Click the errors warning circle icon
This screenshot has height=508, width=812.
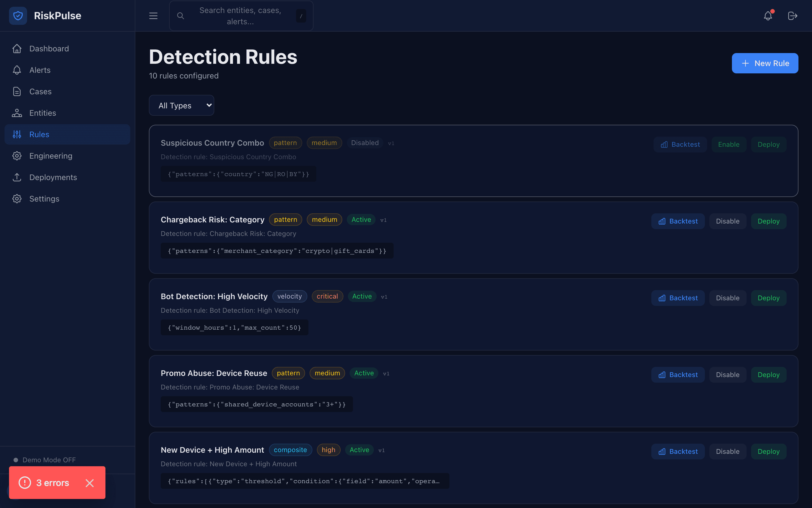[x=25, y=483]
